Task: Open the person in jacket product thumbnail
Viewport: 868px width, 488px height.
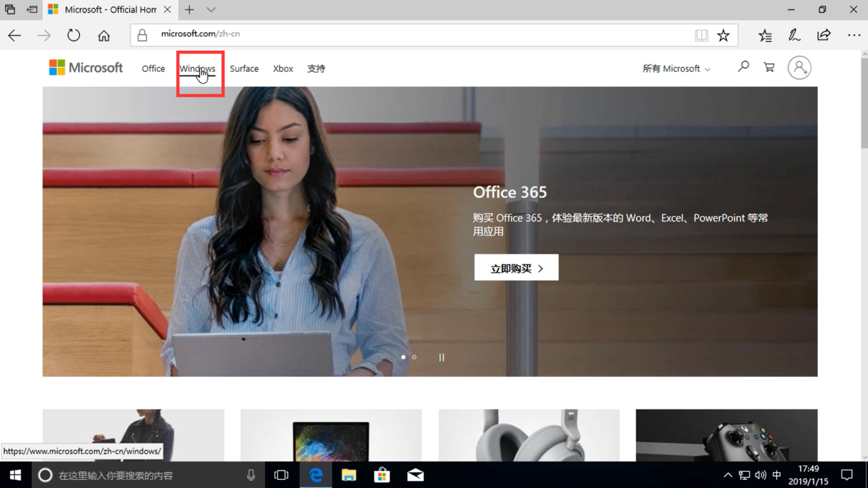Action: (x=134, y=435)
